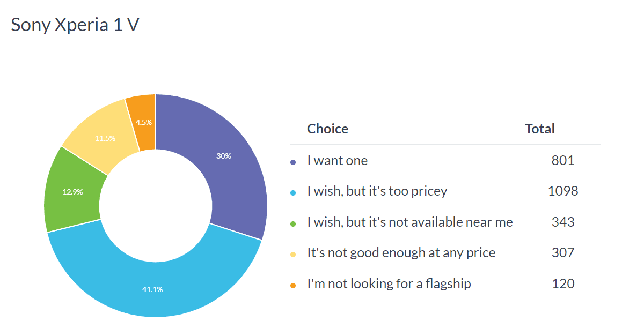Click yellow legend dot for 'not good enough'

click(x=293, y=253)
